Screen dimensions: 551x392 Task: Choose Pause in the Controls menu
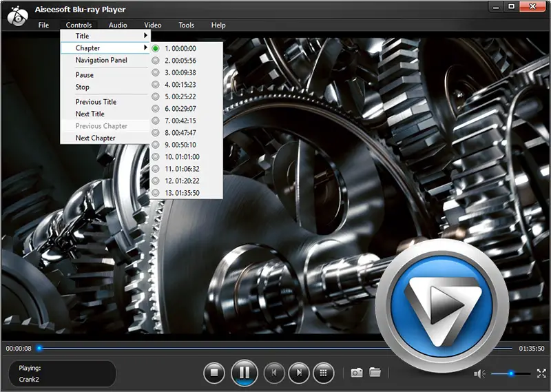click(x=105, y=75)
